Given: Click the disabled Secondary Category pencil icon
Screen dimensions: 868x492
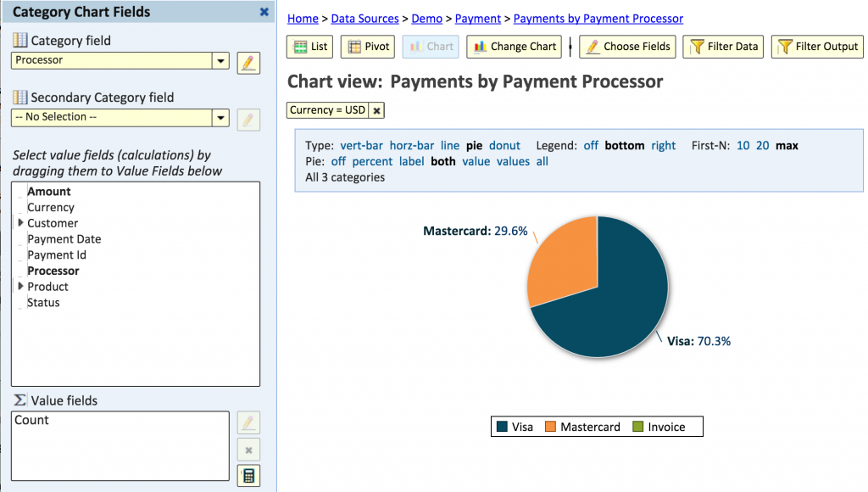Looking at the screenshot, I should coord(248,120).
